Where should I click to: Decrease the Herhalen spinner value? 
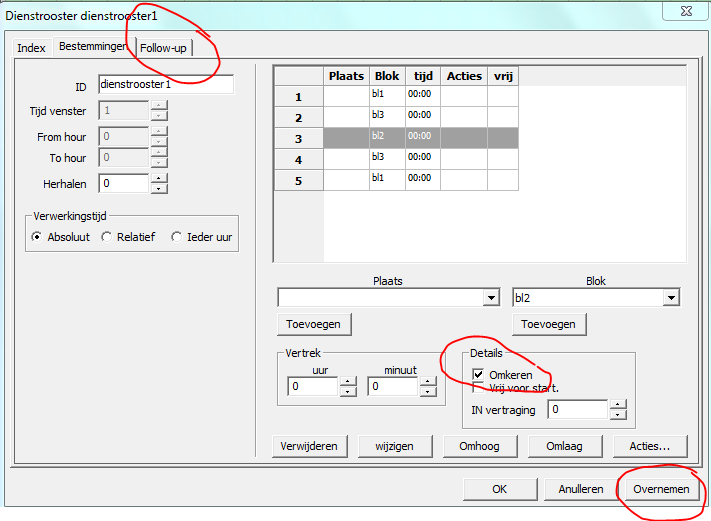(x=159, y=189)
